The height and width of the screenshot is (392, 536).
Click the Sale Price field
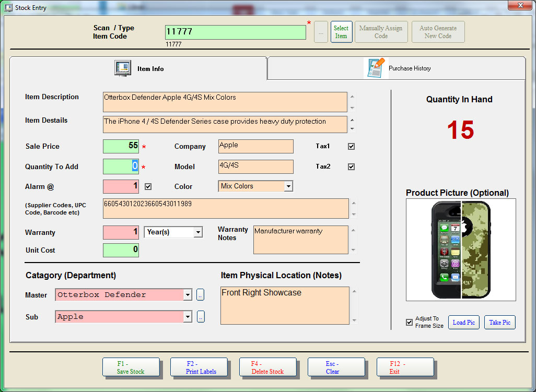[121, 147]
